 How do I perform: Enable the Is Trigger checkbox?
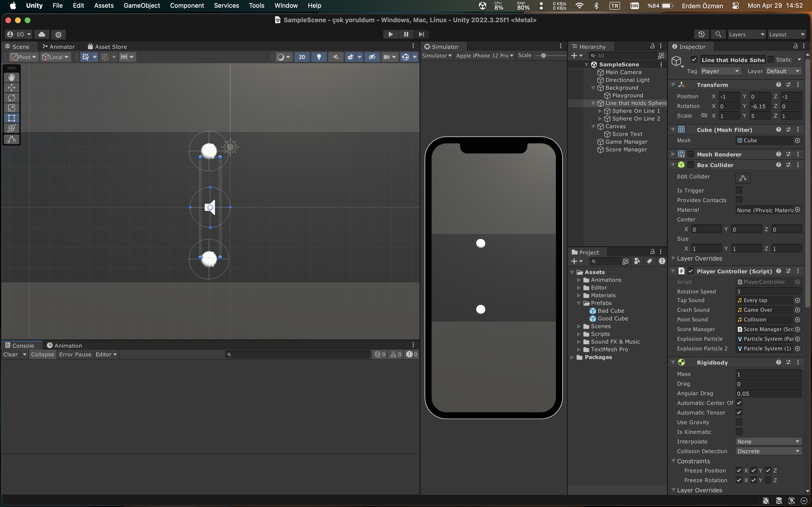739,190
